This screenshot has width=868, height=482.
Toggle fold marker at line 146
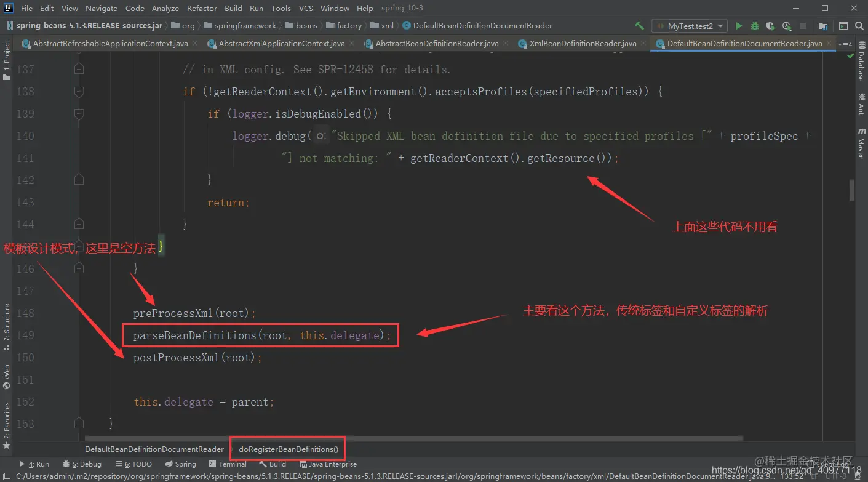click(79, 269)
